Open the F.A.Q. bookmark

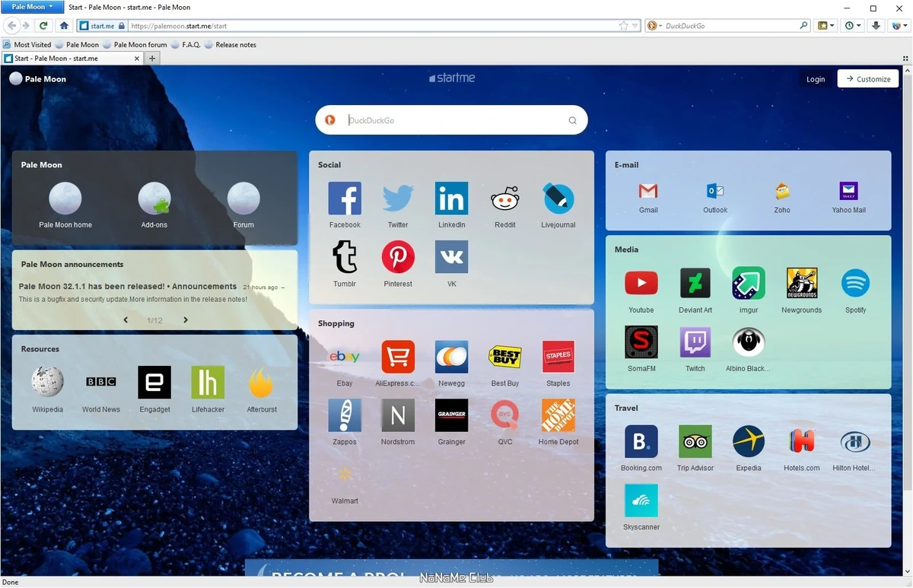186,45
